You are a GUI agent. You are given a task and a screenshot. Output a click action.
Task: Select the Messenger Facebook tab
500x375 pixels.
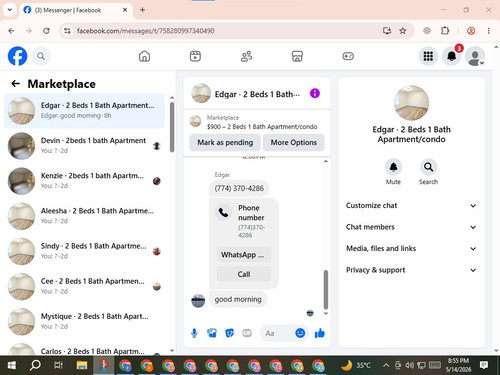[75, 10]
